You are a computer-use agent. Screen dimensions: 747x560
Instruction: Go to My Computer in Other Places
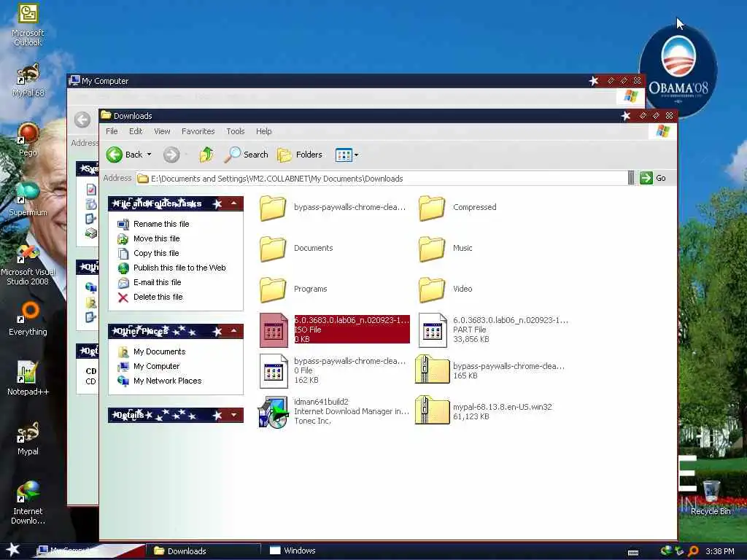tap(156, 366)
